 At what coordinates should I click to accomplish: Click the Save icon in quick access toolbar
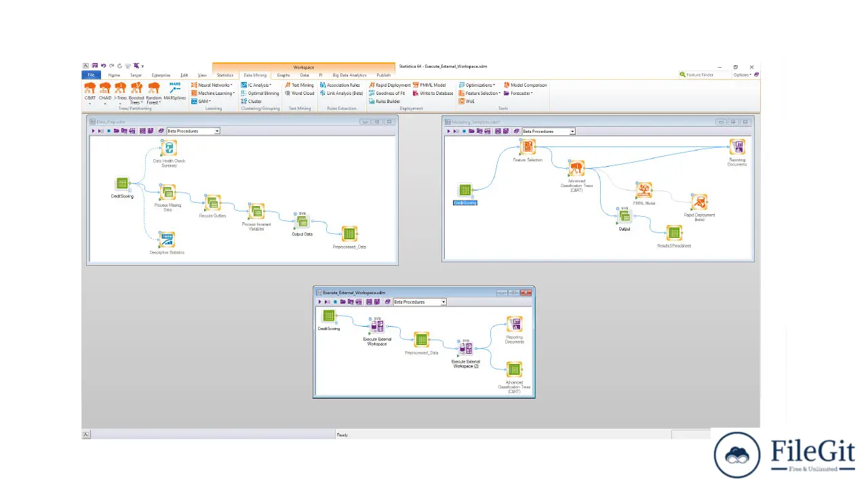(x=95, y=66)
